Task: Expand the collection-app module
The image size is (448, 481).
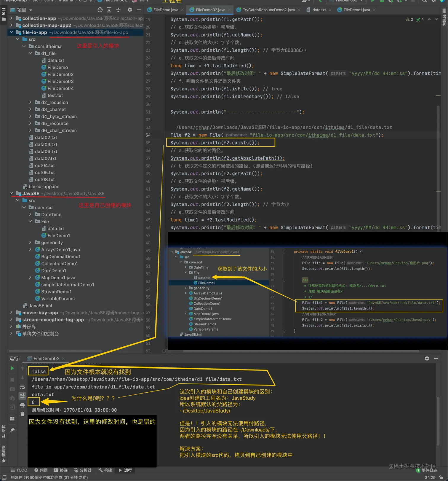Action: click(11, 18)
